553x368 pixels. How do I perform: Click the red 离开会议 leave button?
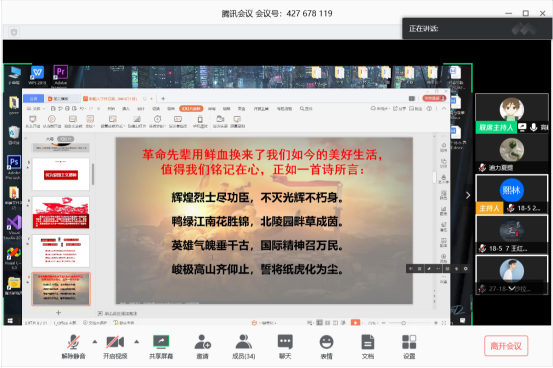[x=506, y=346]
